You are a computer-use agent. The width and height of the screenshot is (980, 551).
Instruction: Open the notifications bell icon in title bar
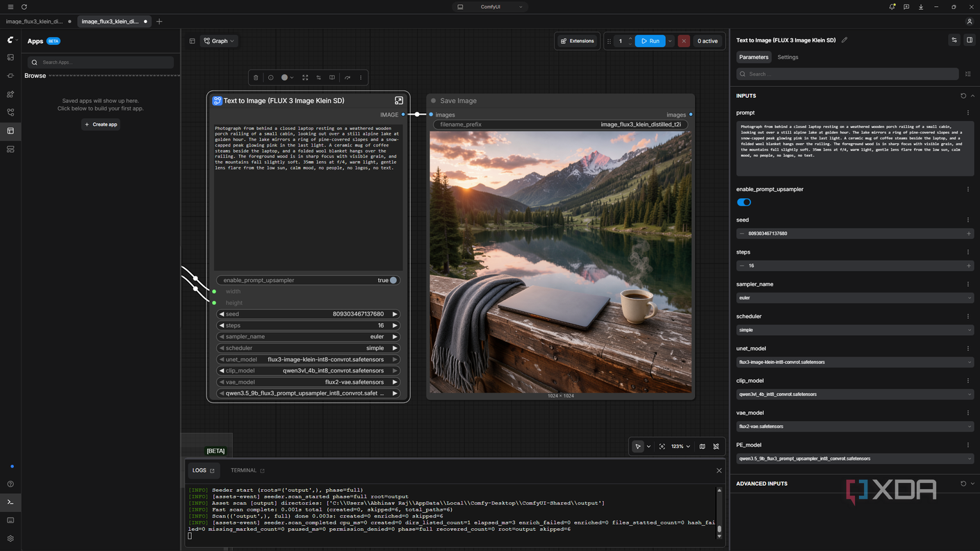click(x=892, y=7)
